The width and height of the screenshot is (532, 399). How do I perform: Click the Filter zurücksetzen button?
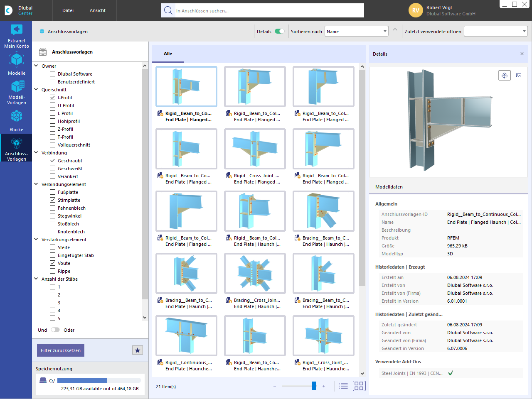coord(61,350)
